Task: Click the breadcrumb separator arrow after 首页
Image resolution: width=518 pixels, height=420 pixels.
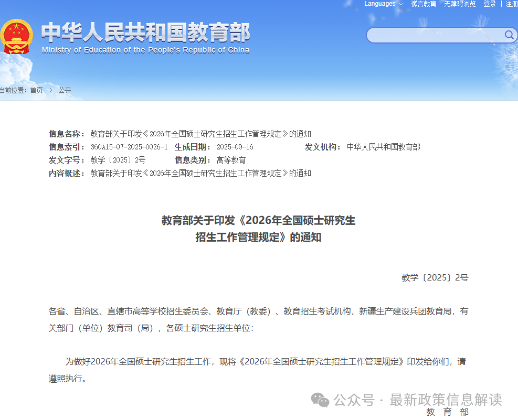Action: (51, 90)
